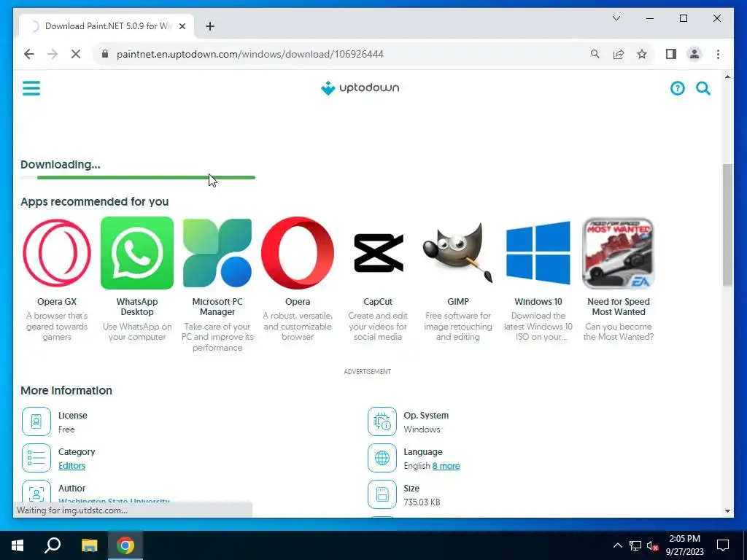This screenshot has height=560, width=747.
Task: Click the Author profile icon
Action: tap(36, 492)
